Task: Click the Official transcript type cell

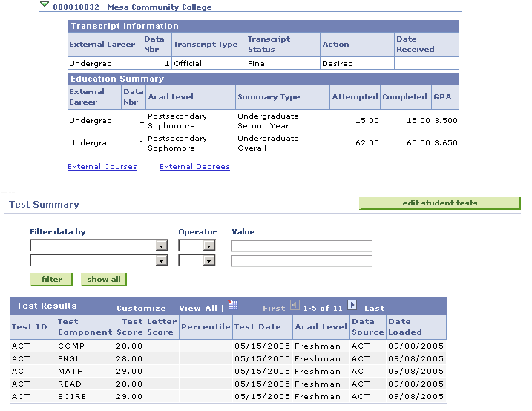Action: click(208, 63)
